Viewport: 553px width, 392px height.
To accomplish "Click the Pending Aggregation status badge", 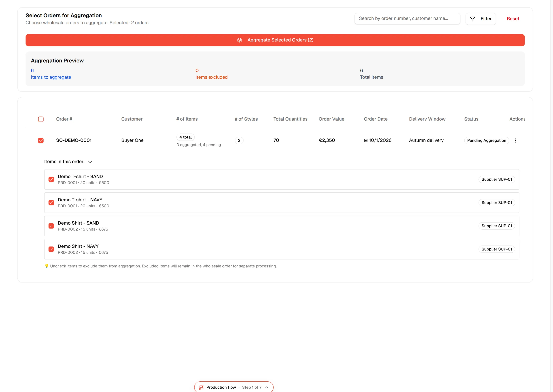I will pyautogui.click(x=486, y=141).
